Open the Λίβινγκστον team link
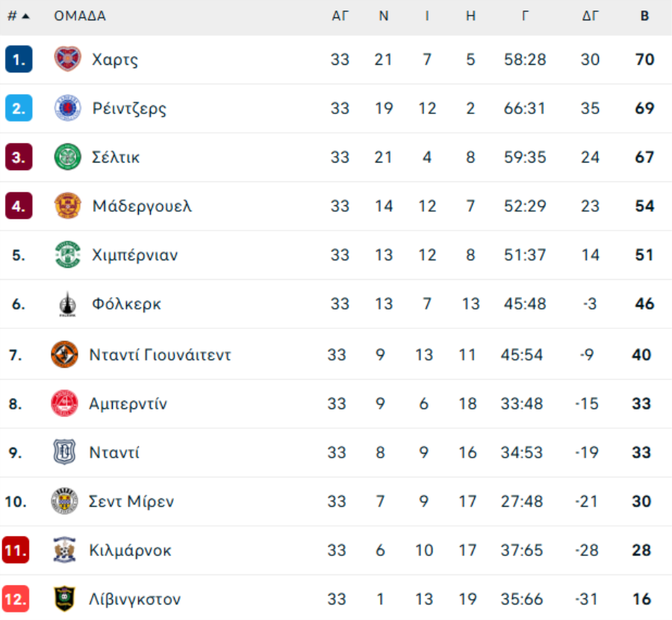 (x=134, y=599)
